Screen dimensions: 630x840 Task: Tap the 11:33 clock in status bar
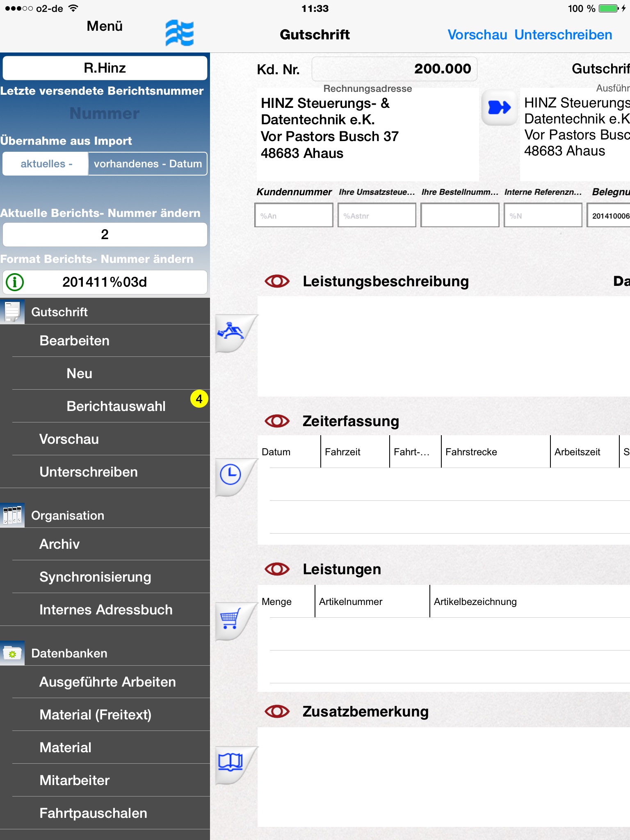[315, 8]
